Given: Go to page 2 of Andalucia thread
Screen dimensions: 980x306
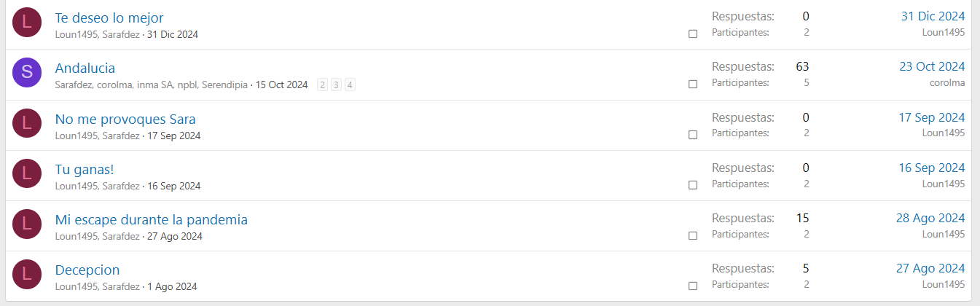Looking at the screenshot, I should coord(323,85).
